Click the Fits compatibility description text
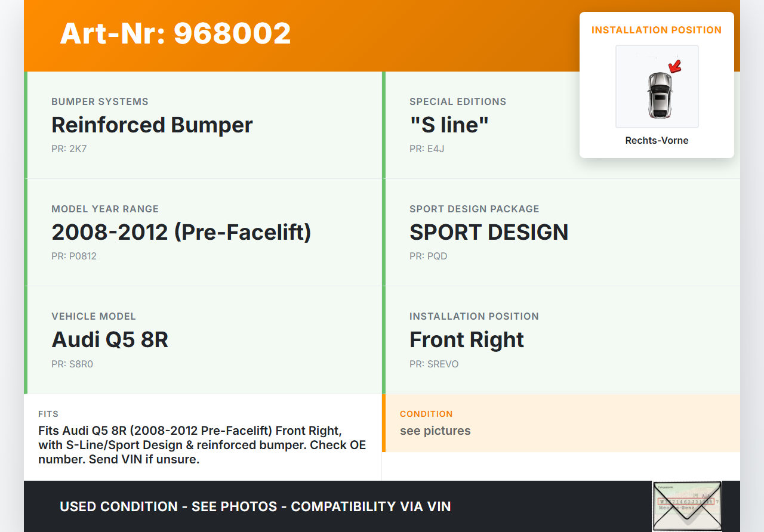The image size is (764, 532). tap(202, 445)
